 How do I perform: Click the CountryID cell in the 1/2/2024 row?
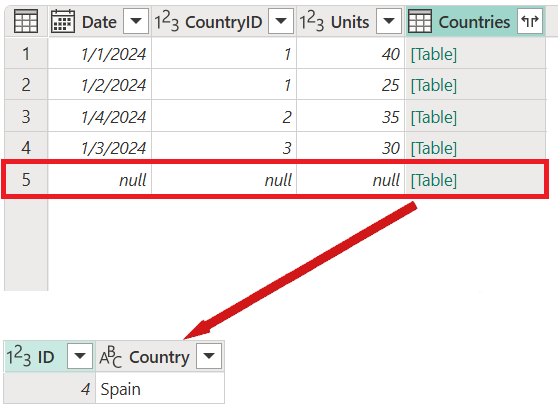[x=224, y=85]
